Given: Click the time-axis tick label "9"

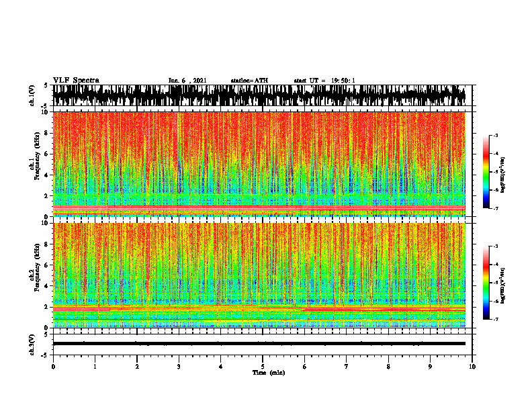Looking at the screenshot, I should tap(430, 367).
